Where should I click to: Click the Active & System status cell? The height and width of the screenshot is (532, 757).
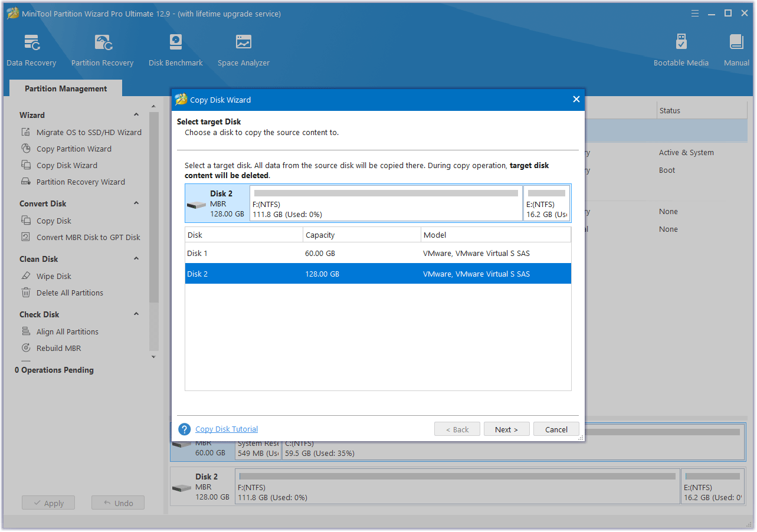point(686,152)
